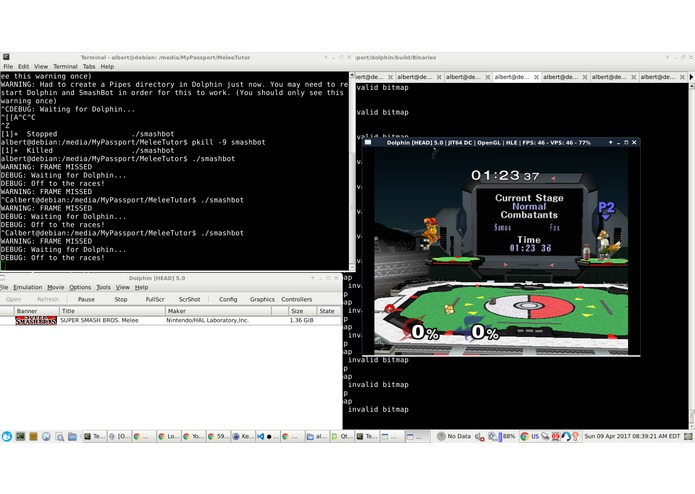This screenshot has width=695, height=494.
Task: Click show desktop icon at taskbar end
Action: click(x=688, y=436)
